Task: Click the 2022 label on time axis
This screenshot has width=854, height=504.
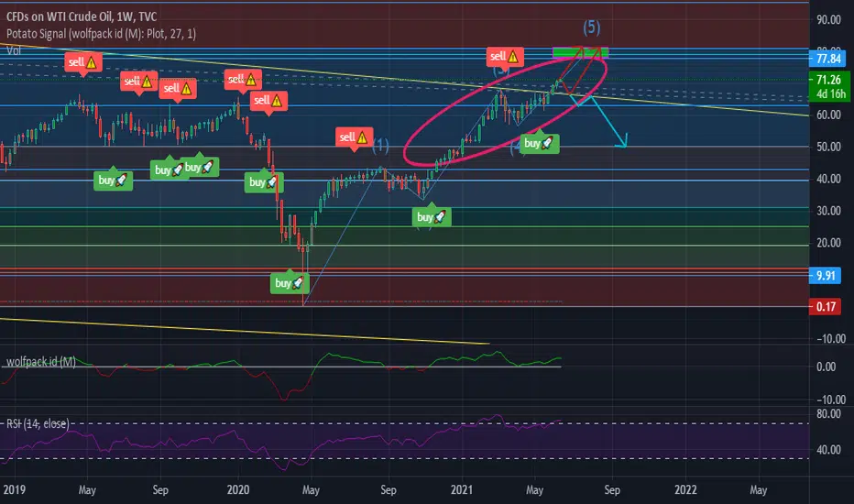Action: point(685,489)
